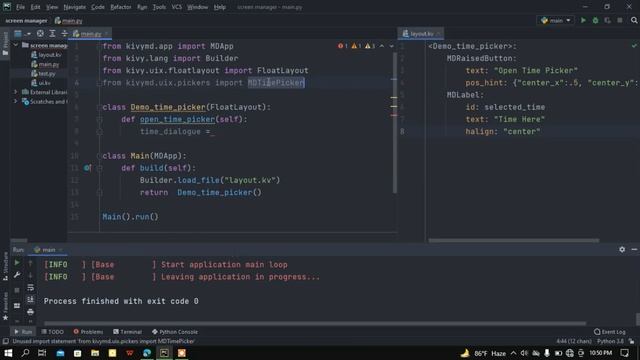Open the Event Log
640x360 pixels.
pos(610,332)
